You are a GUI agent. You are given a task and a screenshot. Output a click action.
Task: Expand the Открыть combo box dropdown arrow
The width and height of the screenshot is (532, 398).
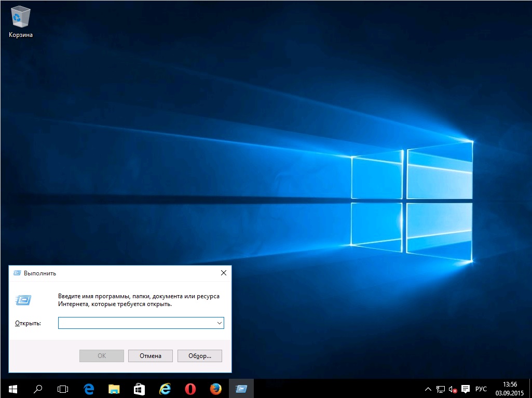[220, 323]
